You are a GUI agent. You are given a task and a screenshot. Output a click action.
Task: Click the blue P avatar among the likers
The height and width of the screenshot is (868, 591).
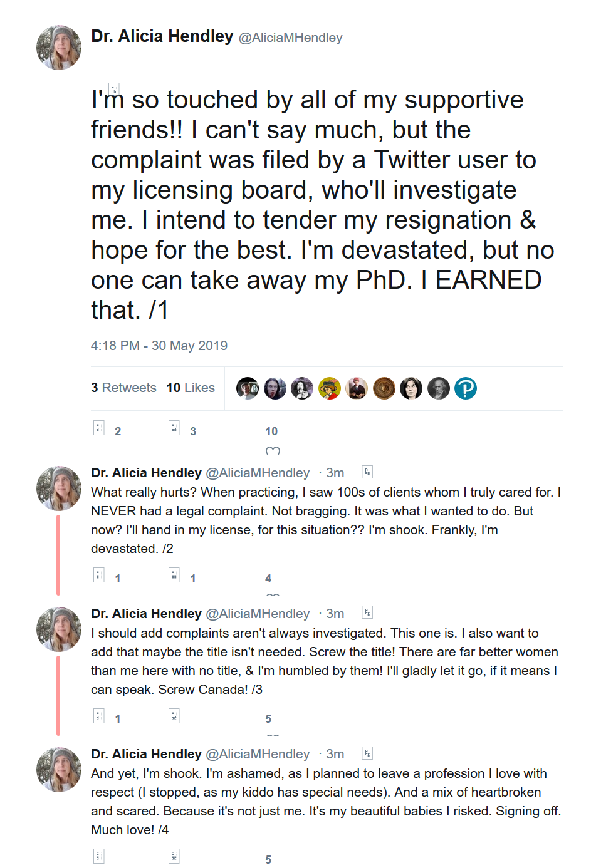[466, 388]
